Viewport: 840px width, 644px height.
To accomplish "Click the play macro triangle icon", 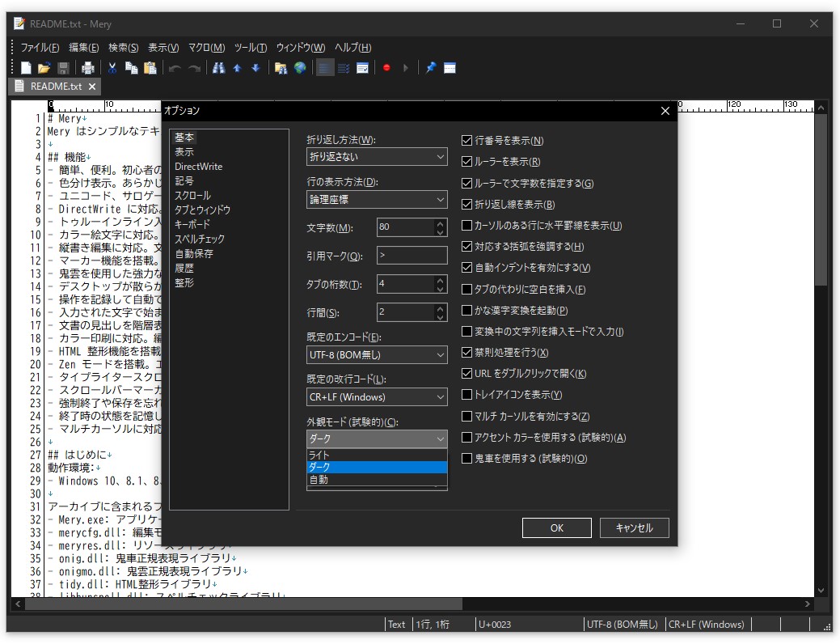I will pyautogui.click(x=406, y=68).
